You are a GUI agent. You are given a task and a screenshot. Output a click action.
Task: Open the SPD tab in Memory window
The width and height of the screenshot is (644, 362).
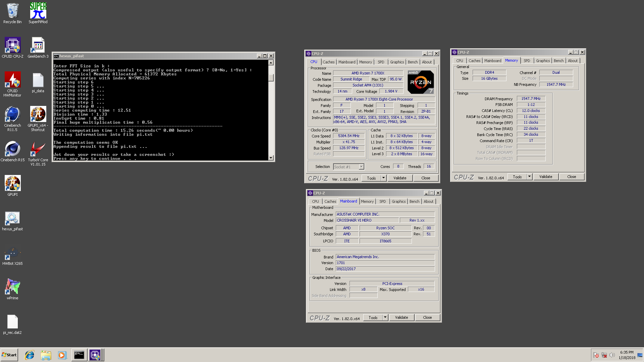point(527,61)
